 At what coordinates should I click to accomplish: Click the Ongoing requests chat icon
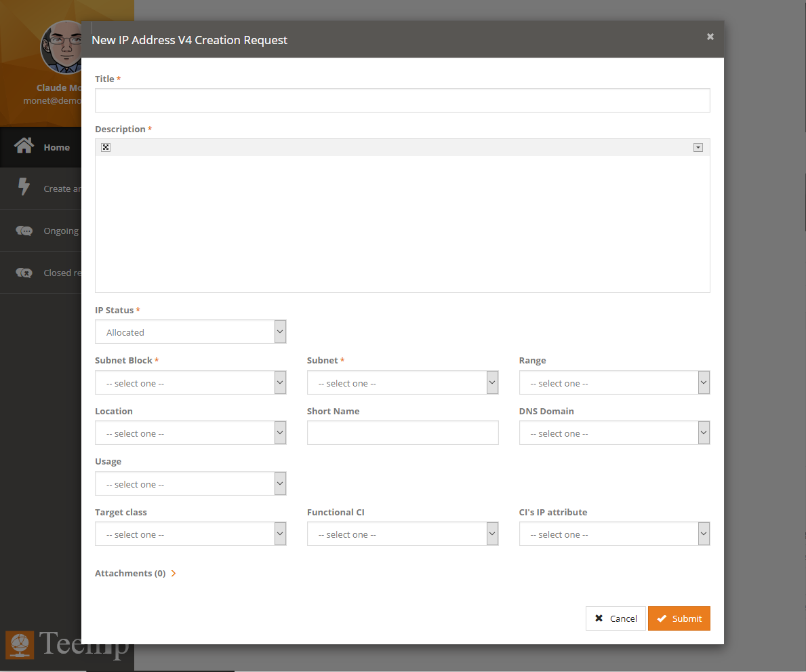tap(24, 231)
